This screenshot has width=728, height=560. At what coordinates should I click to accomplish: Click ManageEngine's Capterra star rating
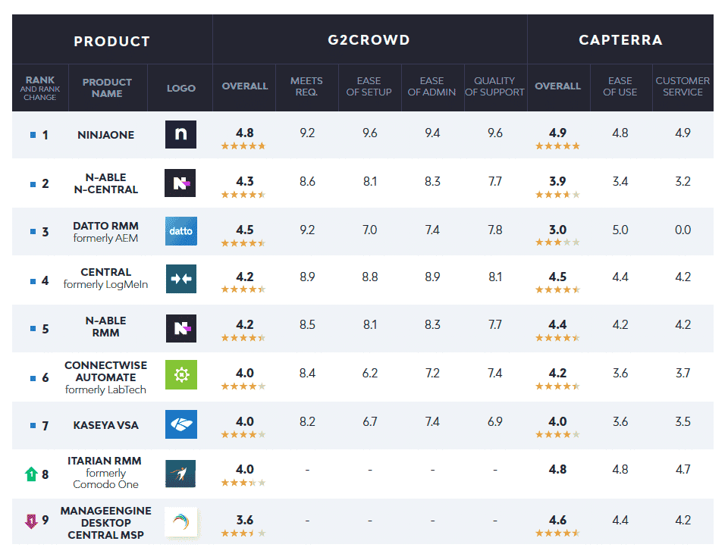point(557,533)
